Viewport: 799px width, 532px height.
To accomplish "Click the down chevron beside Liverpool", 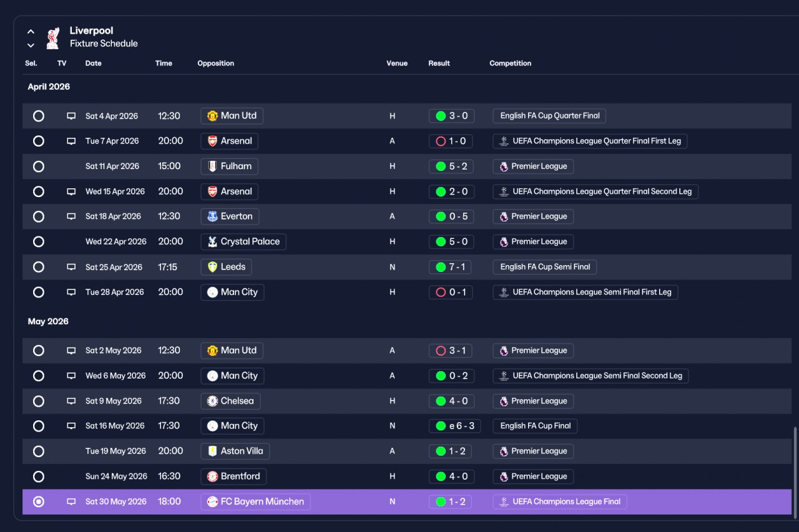I will click(x=31, y=45).
